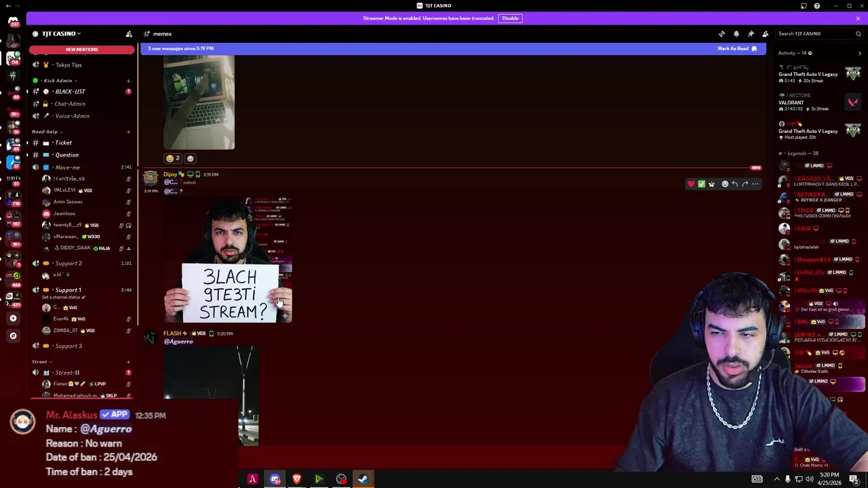This screenshot has width=868, height=488.
Task: Disable Streamer Mode button
Action: (510, 18)
